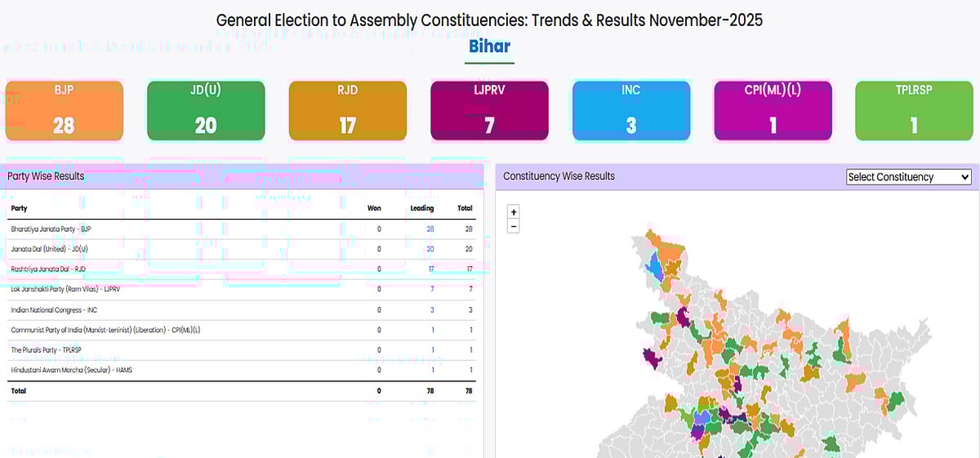Click the map zoom out minus button

click(x=514, y=226)
